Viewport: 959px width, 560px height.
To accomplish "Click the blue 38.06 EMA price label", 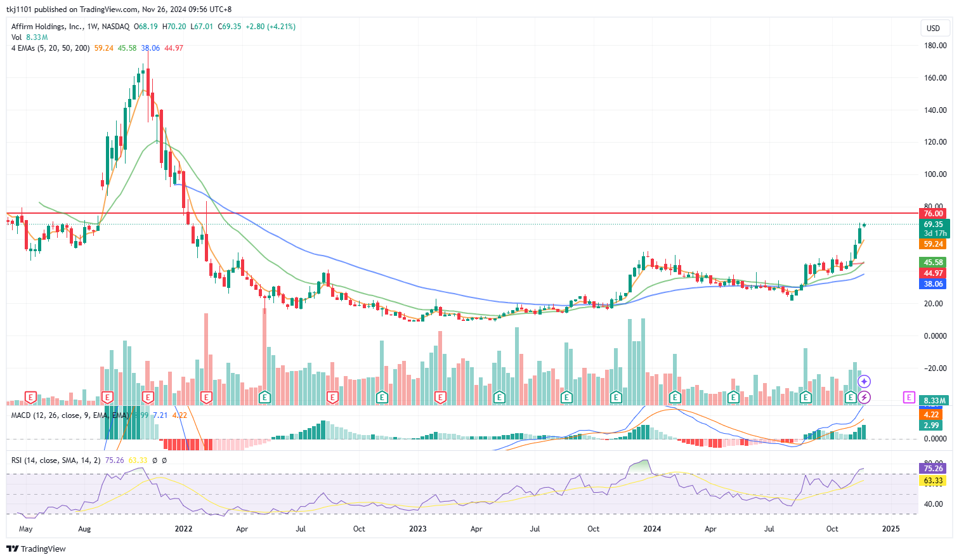I will (933, 284).
